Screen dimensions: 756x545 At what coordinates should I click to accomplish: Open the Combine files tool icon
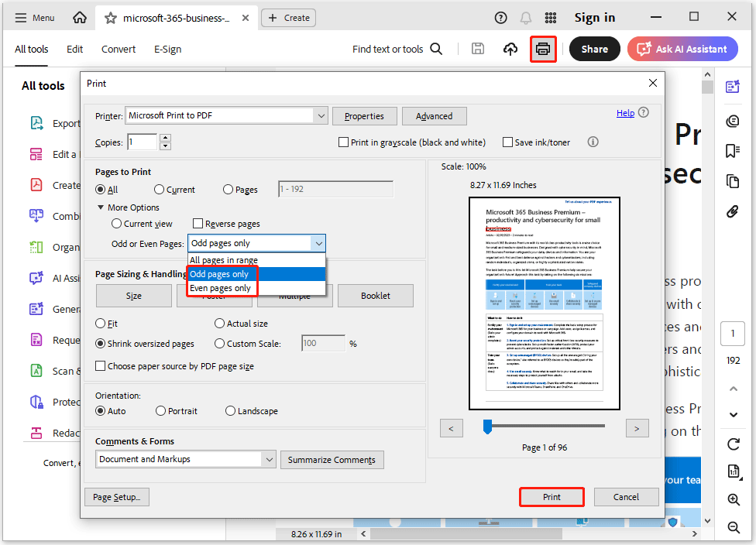(x=36, y=216)
